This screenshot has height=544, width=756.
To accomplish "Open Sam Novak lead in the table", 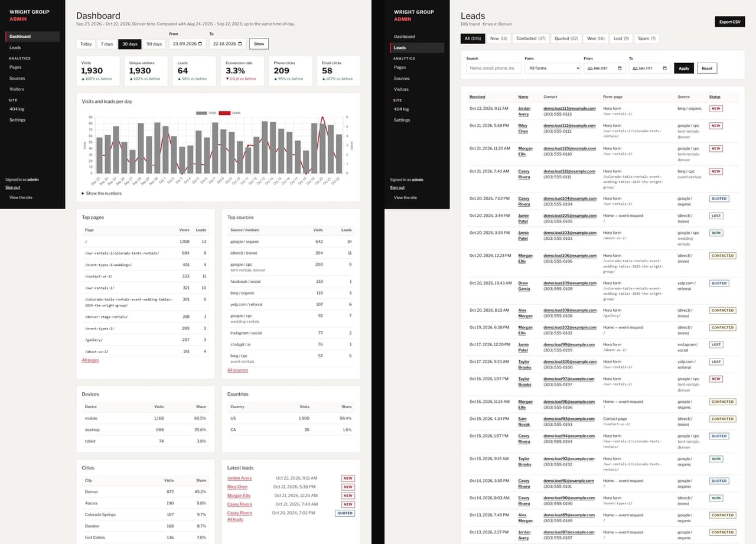I will coord(524,422).
